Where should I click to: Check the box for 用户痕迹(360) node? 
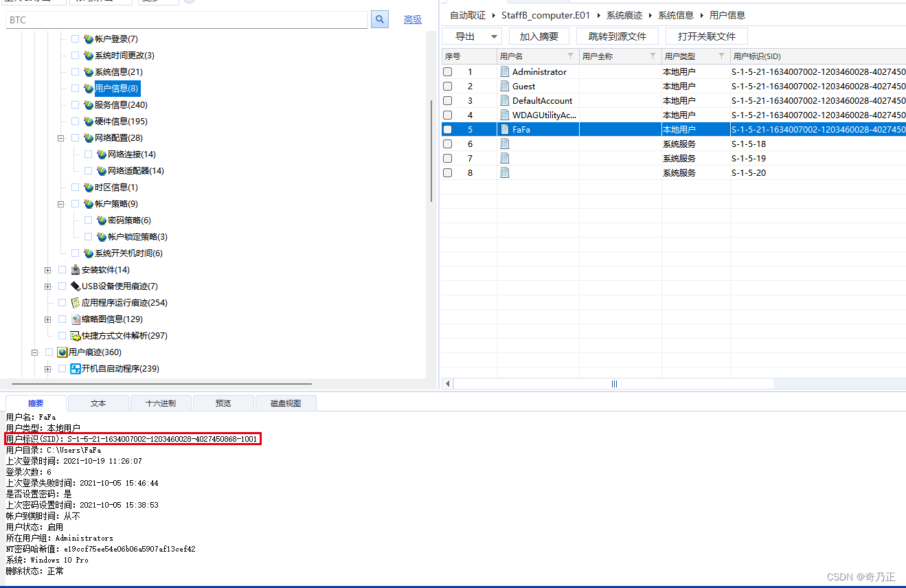49,352
